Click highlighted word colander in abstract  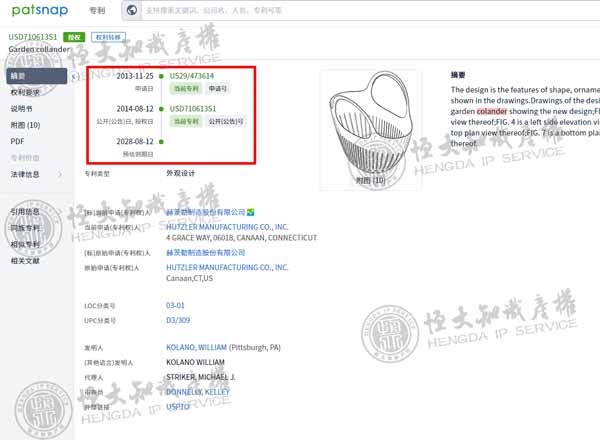pos(492,111)
